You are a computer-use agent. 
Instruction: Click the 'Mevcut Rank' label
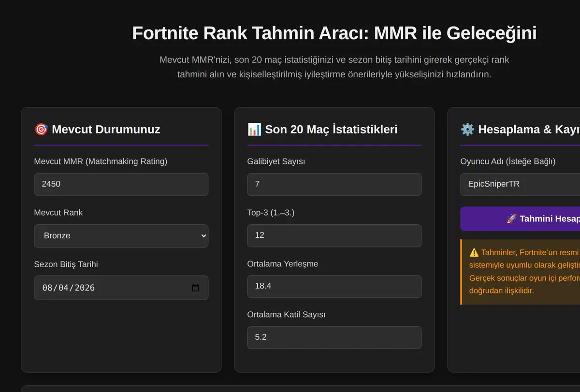point(58,213)
